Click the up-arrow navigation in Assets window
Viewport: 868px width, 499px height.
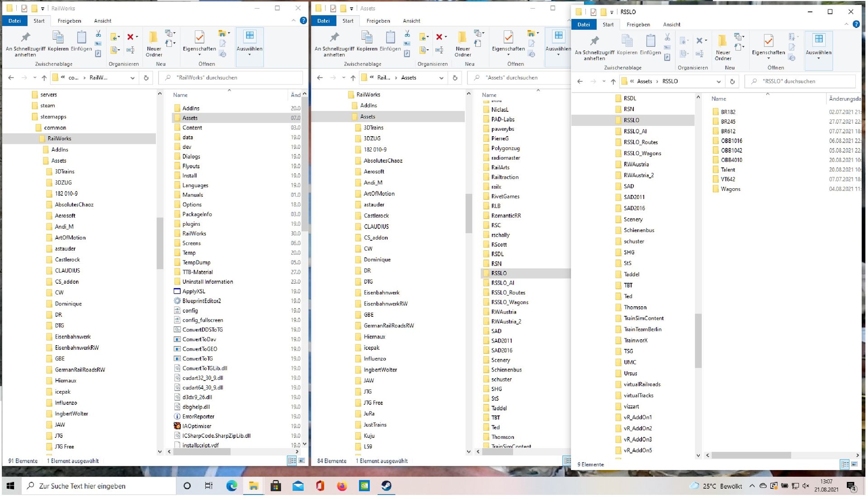(x=353, y=78)
